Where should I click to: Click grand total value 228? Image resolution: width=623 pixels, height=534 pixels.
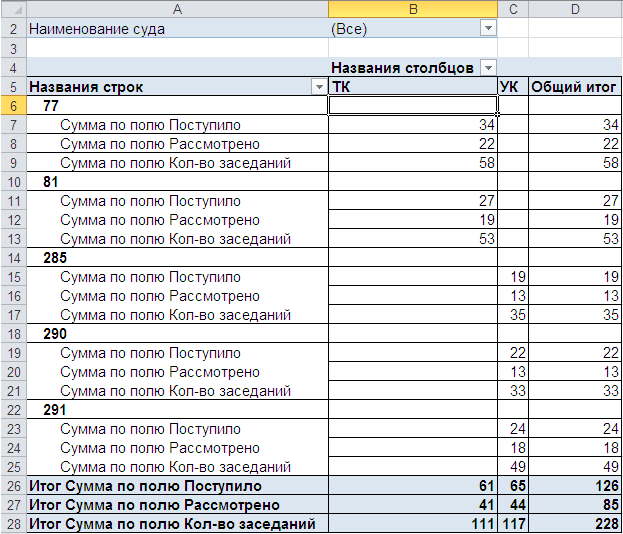pyautogui.click(x=575, y=524)
